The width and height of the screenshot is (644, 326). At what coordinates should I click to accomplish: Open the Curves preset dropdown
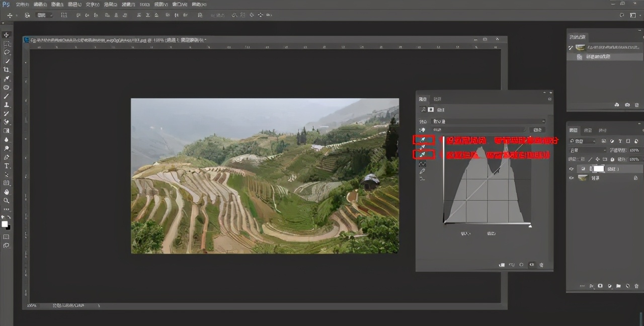click(488, 121)
